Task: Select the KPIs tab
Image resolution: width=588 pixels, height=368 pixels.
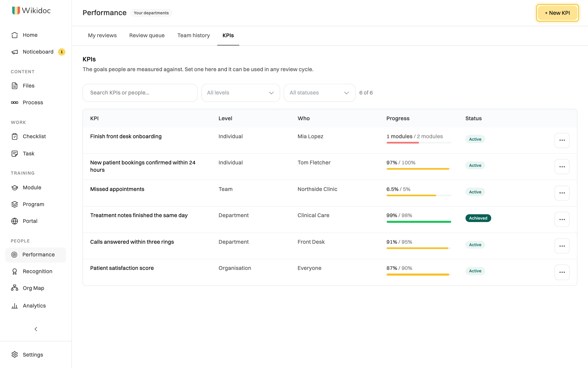Action: coord(228,36)
